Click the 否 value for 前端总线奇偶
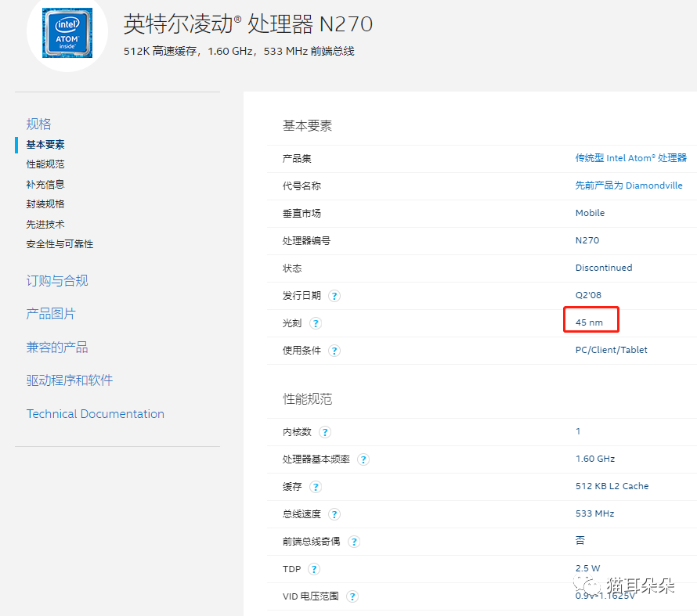Image resolution: width=697 pixels, height=616 pixels. 580,541
